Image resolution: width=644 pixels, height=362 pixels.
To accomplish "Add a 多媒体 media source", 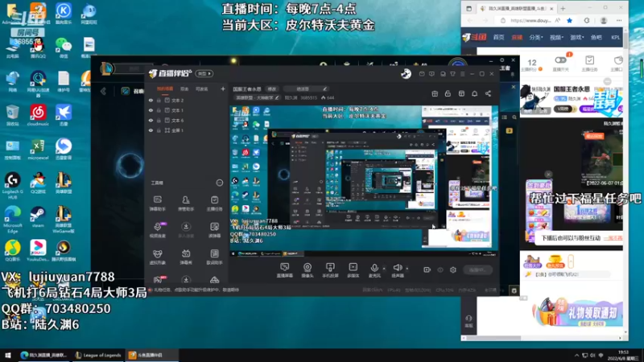I will pyautogui.click(x=353, y=270).
